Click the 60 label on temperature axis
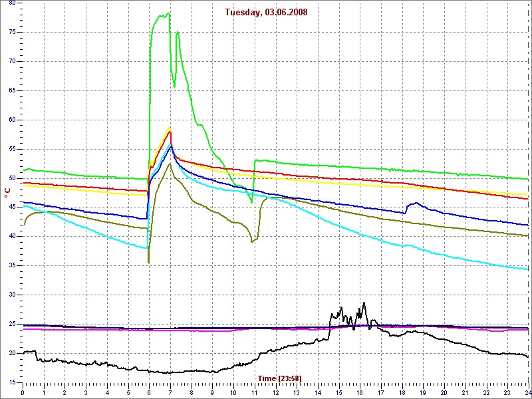Image resolution: width=532 pixels, height=399 pixels. click(x=12, y=120)
